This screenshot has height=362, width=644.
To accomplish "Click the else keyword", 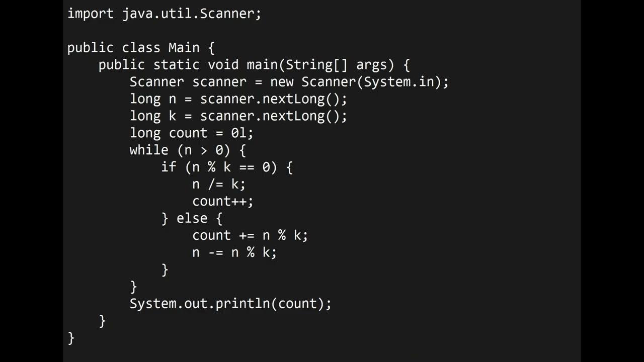I will tap(192, 219).
